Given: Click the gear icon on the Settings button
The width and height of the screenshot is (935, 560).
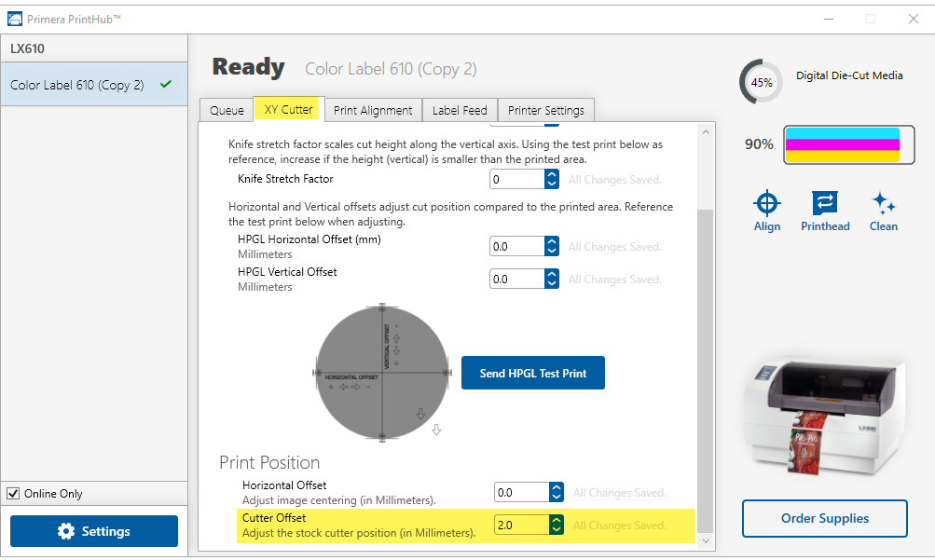Looking at the screenshot, I should (66, 531).
